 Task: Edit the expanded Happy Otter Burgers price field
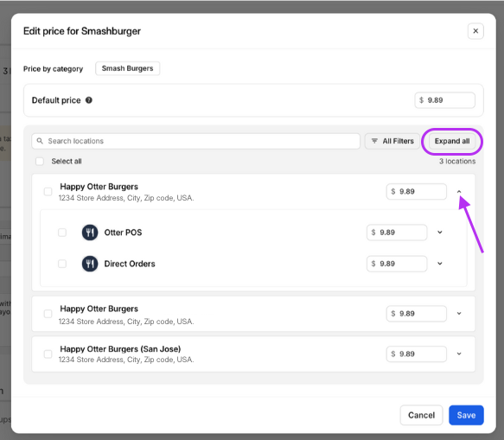(x=416, y=192)
